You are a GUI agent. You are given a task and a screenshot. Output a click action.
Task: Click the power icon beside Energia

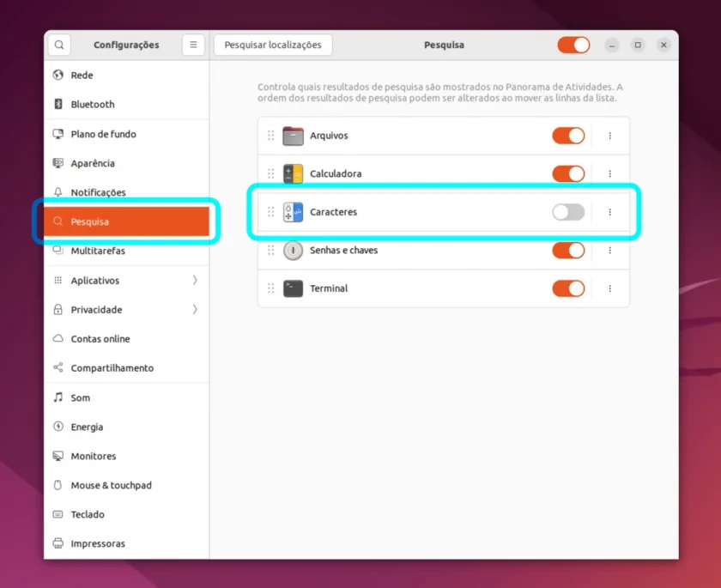[58, 426]
